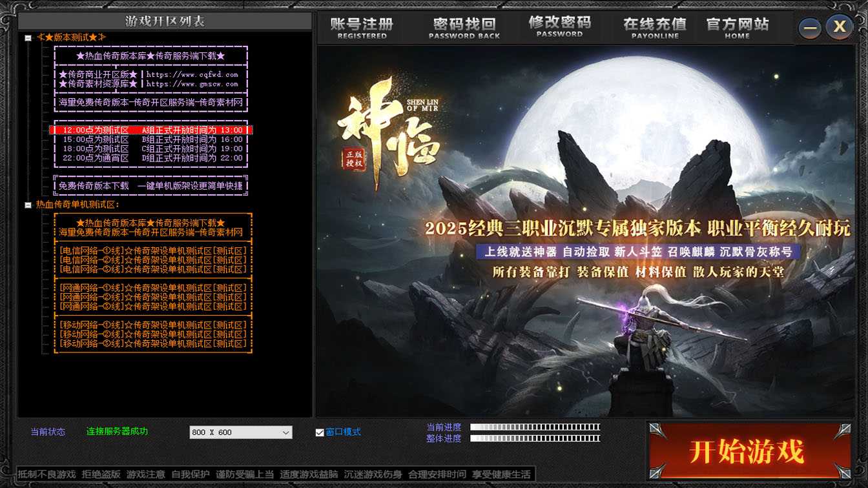868x488 pixels.
Task: Visit 官方网站 (Home) official site
Action: pos(737,28)
